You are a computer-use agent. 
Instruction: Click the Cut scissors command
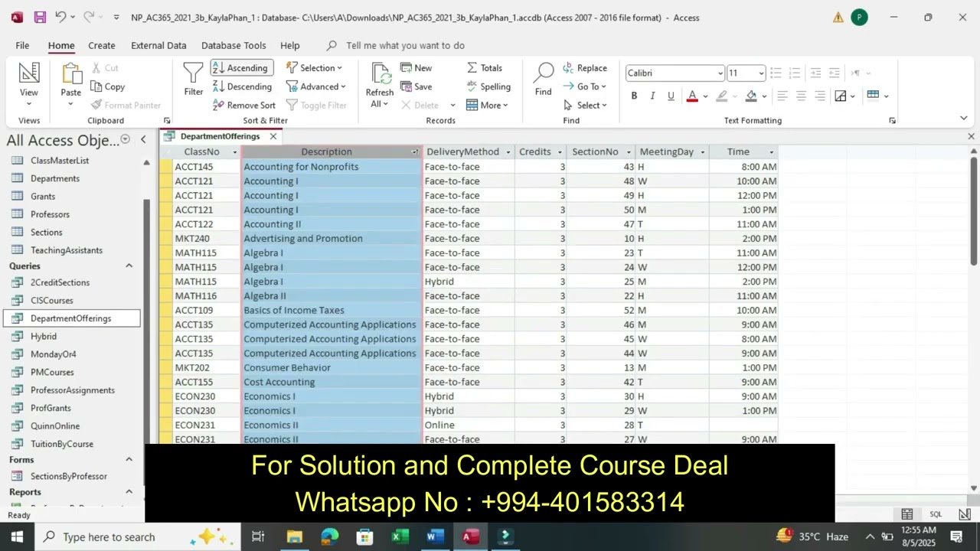point(104,68)
